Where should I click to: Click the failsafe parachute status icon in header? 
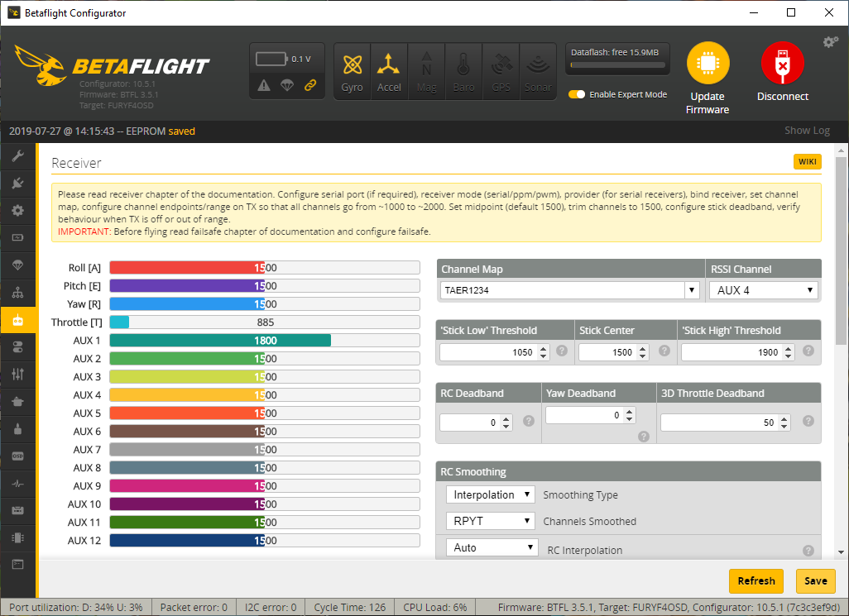[x=287, y=85]
